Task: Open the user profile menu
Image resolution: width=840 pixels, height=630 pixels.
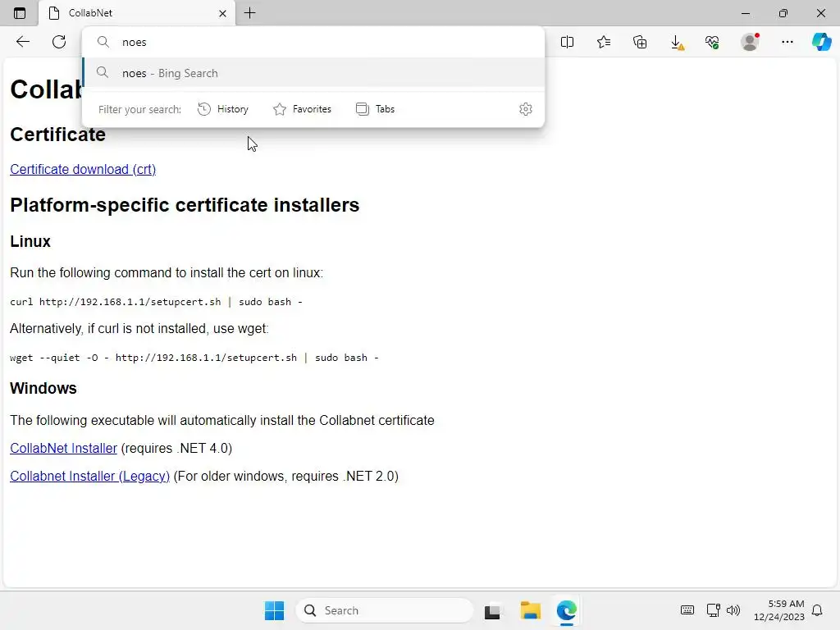Action: [x=750, y=42]
